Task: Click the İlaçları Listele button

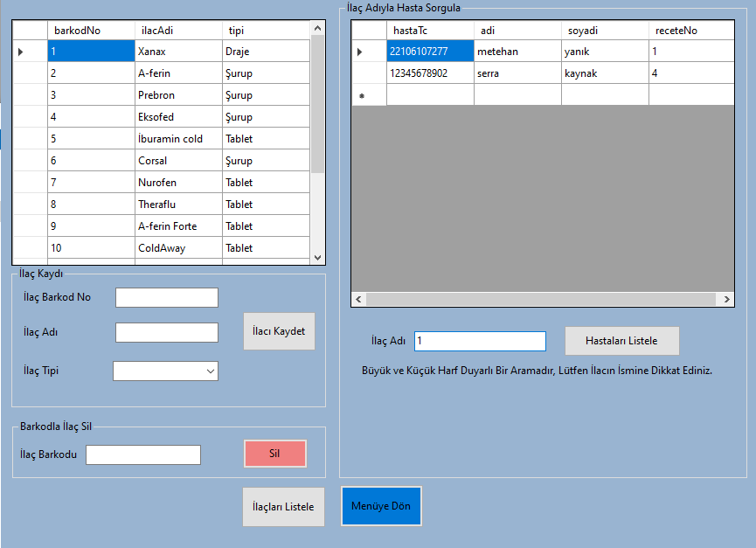Action: click(283, 506)
